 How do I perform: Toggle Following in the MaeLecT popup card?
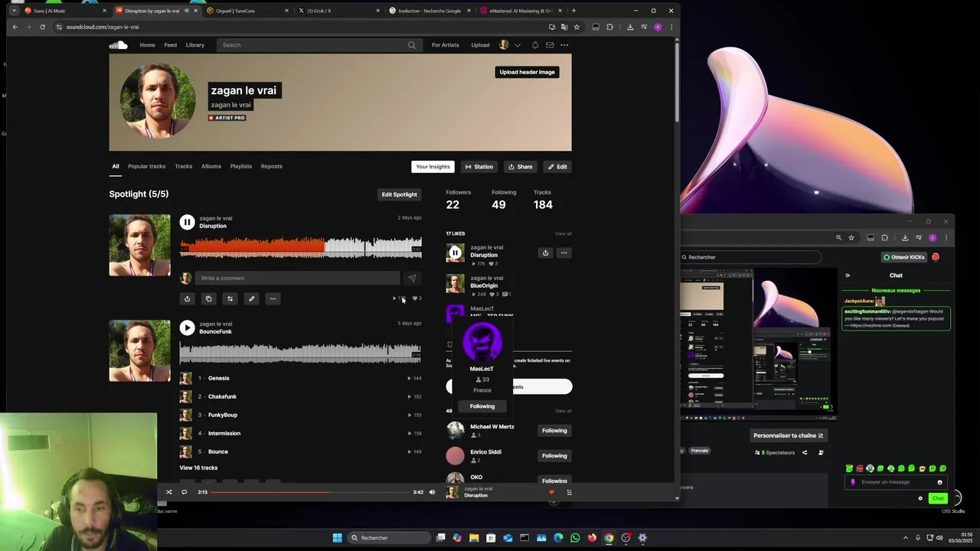click(482, 406)
